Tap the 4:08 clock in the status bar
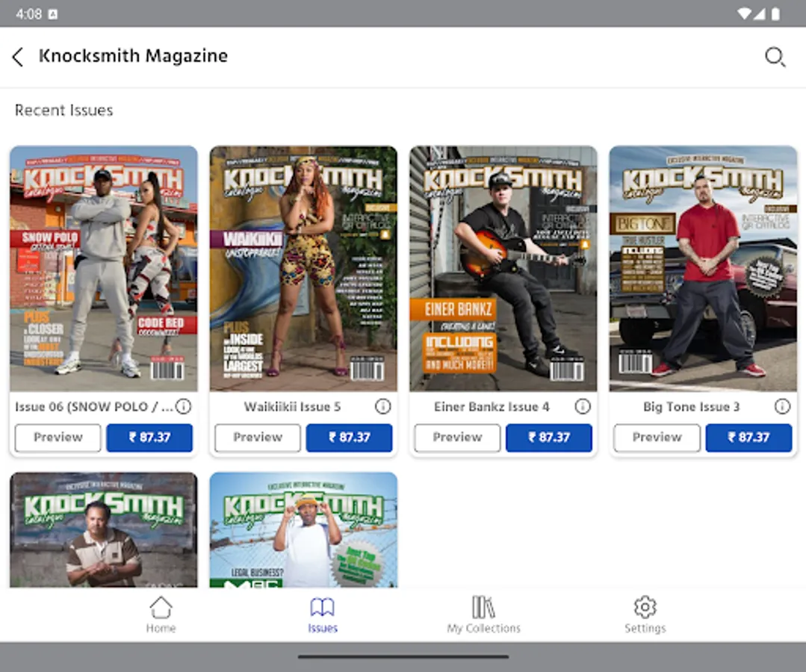This screenshot has height=672, width=806. tap(29, 14)
